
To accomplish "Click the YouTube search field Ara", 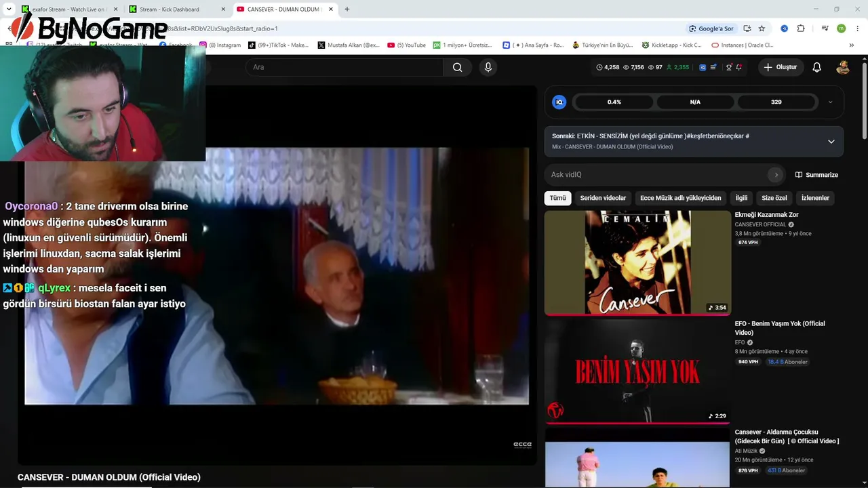I will pyautogui.click(x=344, y=67).
